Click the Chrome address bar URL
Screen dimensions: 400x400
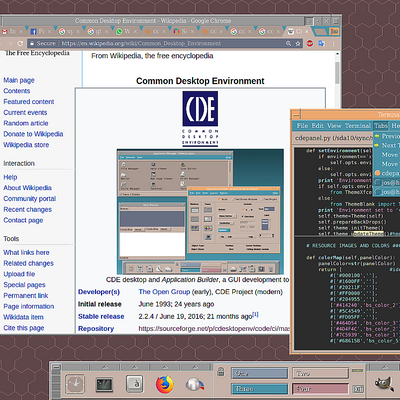pos(141,43)
